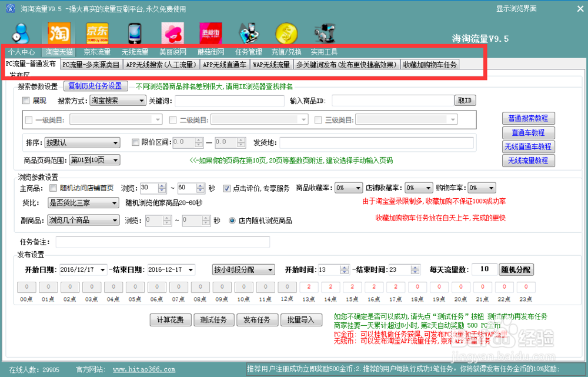
Task: Expand the 是否货比三家 dropdown
Action: coord(83,203)
